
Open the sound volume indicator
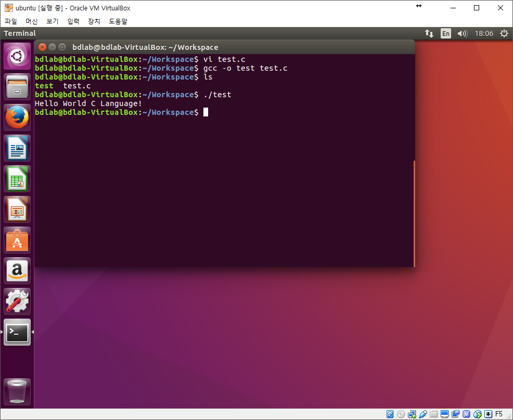pos(463,33)
